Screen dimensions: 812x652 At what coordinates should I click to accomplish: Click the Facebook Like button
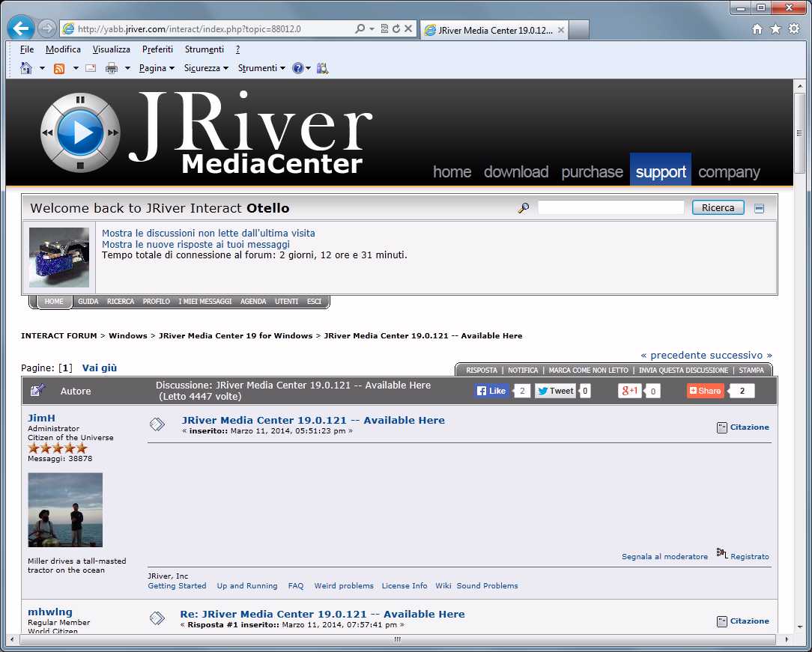tap(491, 391)
